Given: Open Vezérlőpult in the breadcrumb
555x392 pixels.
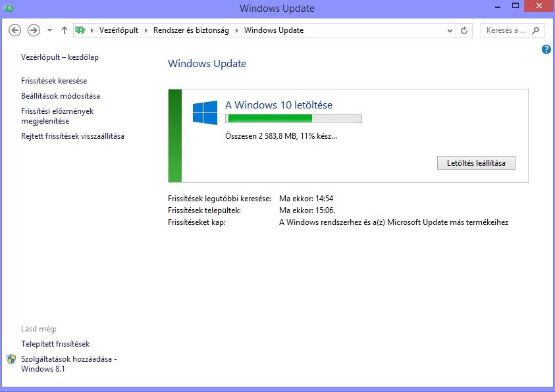Looking at the screenshot, I should tap(119, 30).
